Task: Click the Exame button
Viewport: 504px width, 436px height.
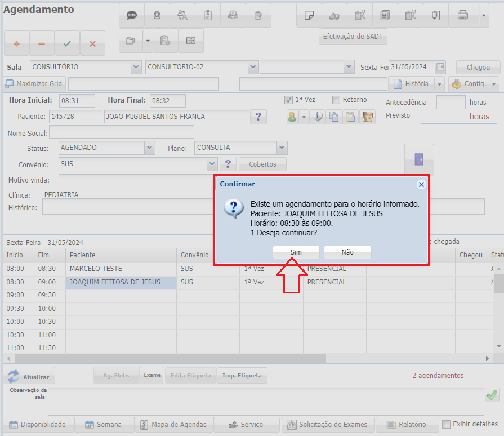Action: (x=152, y=375)
